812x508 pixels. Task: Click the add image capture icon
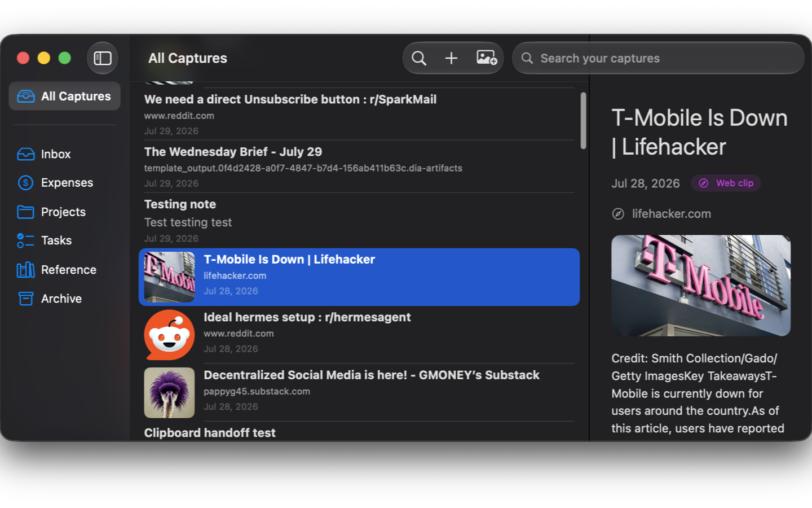[486, 58]
